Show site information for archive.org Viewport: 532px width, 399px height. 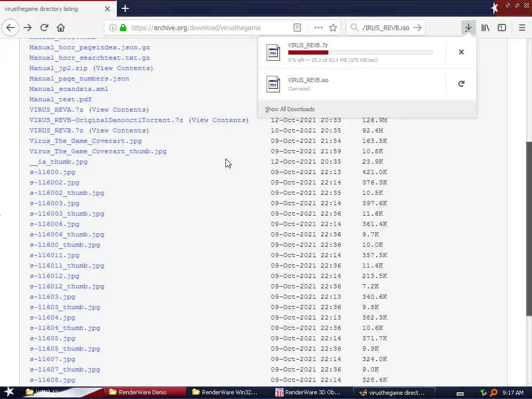[x=113, y=28]
